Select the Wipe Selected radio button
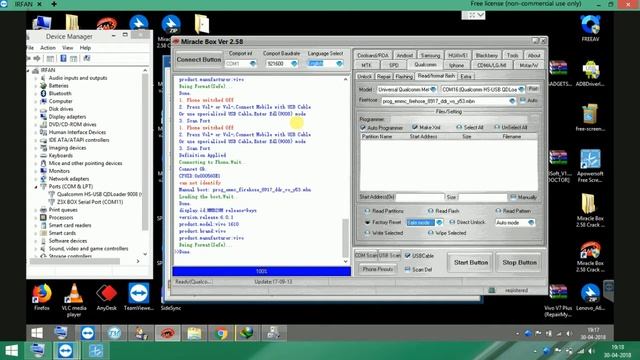Viewport: 640px width, 360px height. click(x=431, y=233)
